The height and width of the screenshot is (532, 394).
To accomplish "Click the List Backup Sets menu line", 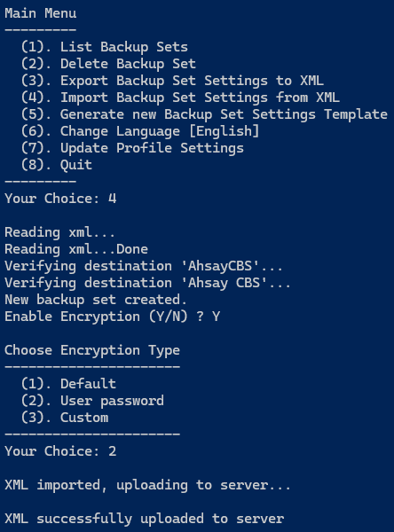I will (105, 47).
